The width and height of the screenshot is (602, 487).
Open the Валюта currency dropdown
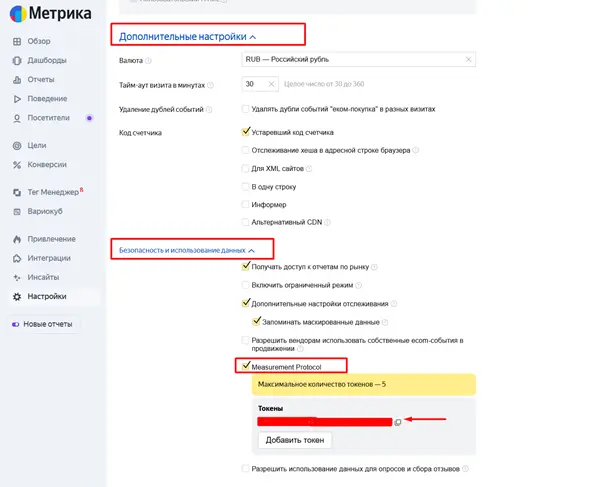355,60
